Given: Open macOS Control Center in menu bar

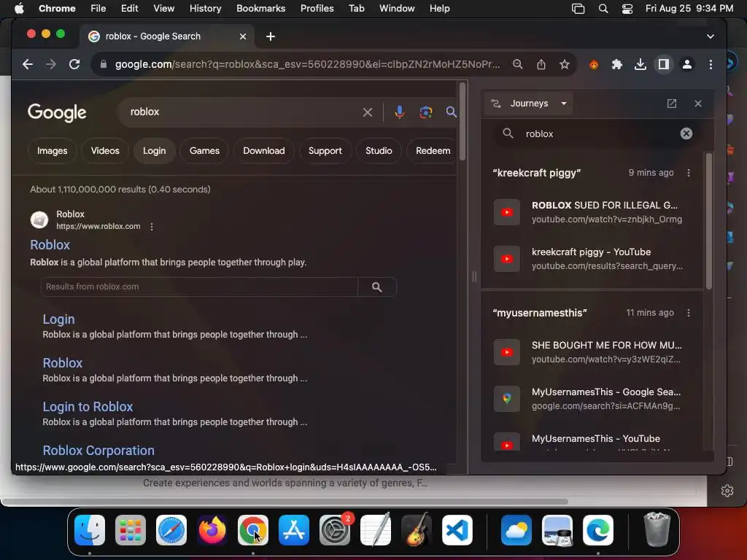Looking at the screenshot, I should [x=627, y=9].
